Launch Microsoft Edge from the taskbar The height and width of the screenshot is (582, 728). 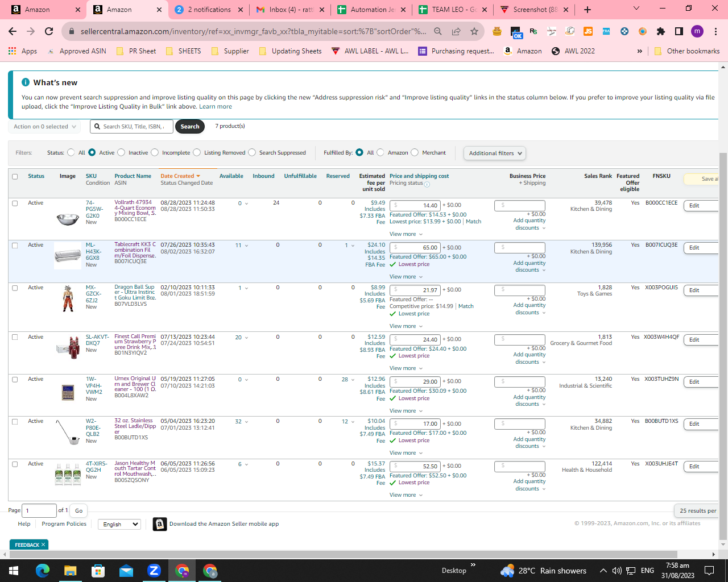43,571
